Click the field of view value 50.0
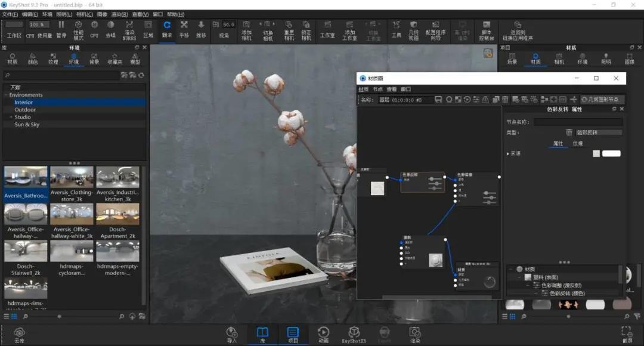The image size is (644, 346). click(228, 24)
